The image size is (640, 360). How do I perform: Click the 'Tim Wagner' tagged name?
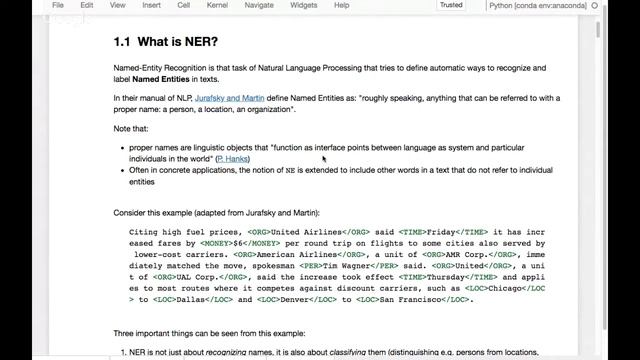[x=347, y=266]
